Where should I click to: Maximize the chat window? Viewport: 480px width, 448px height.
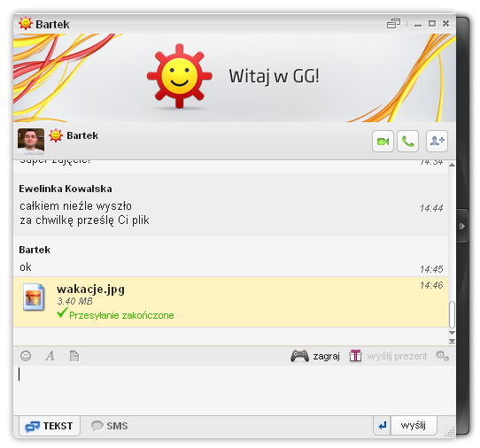coord(432,24)
